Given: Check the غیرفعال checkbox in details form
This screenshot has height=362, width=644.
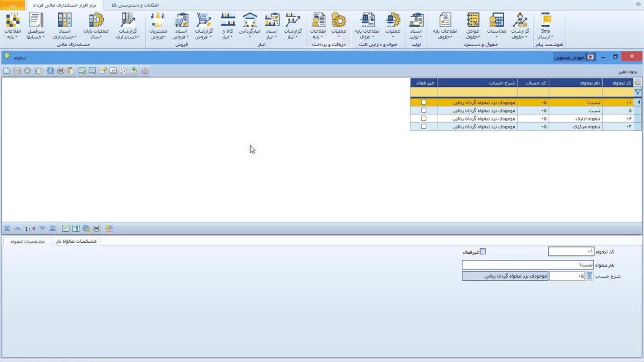Looking at the screenshot, I should tap(483, 252).
